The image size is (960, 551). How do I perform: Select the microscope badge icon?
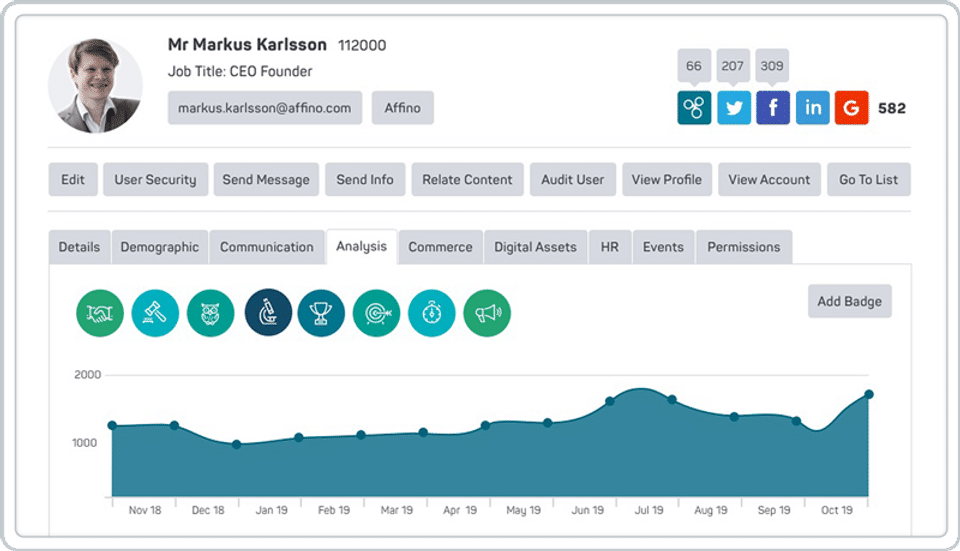point(268,313)
